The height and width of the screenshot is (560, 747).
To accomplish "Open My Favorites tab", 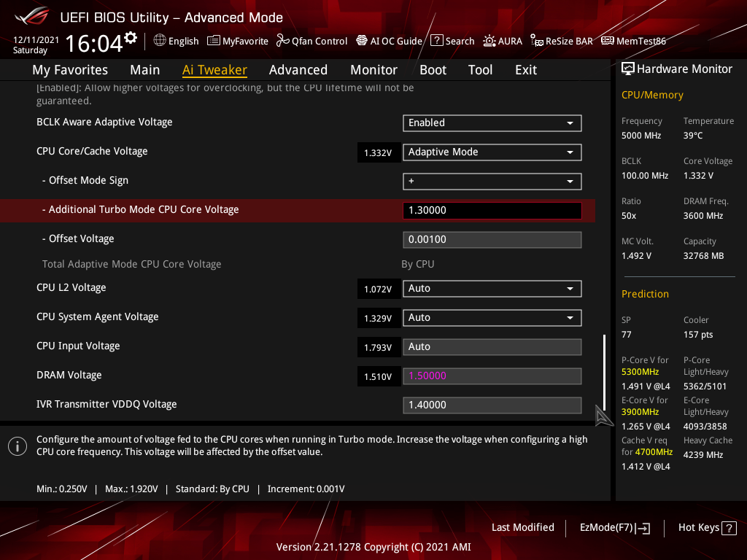I will pos(70,70).
